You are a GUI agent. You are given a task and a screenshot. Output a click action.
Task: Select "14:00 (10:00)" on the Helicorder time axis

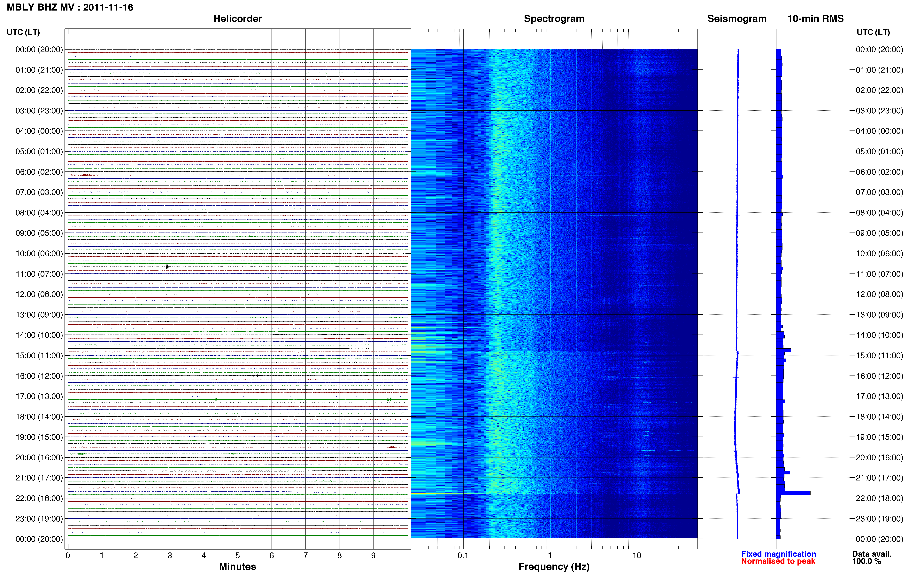coord(39,335)
